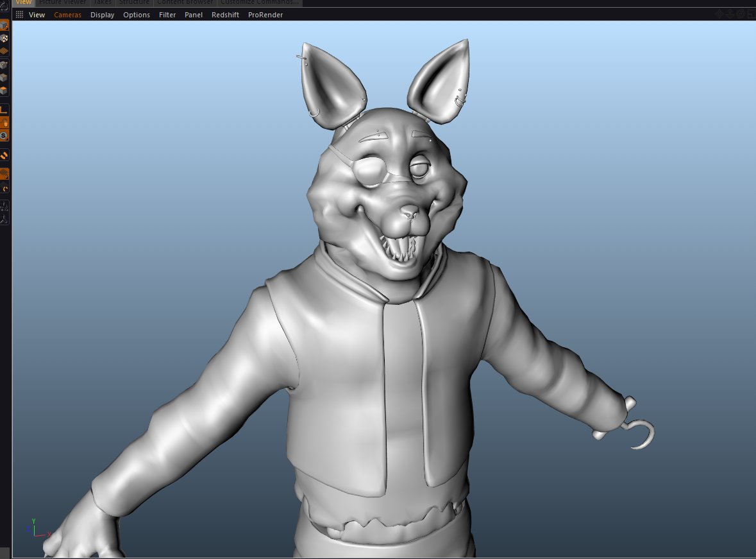Toggle Tweak mode mouse icon
756x559 pixels.
pos(4,123)
